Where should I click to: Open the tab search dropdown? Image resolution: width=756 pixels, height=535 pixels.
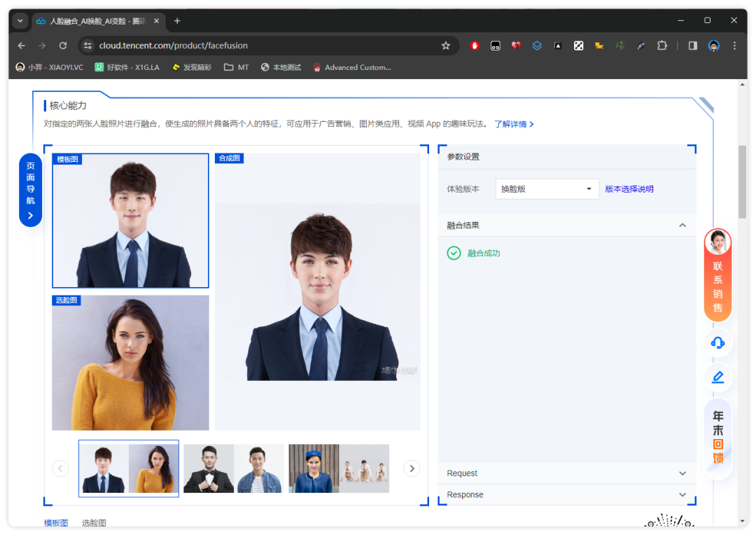click(x=20, y=21)
